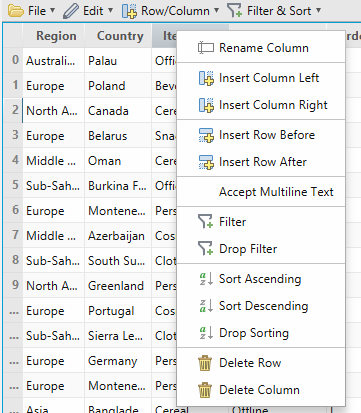
Task: Open the Filter & Sort menu label
Action: pos(279,11)
